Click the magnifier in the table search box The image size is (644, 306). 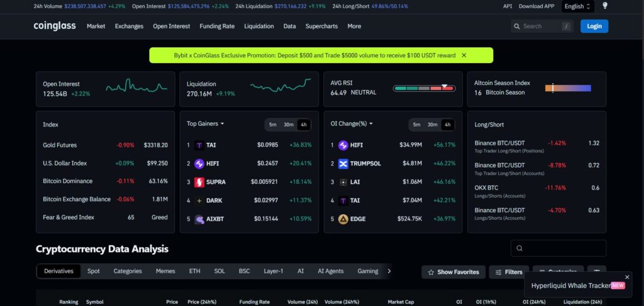click(519, 249)
